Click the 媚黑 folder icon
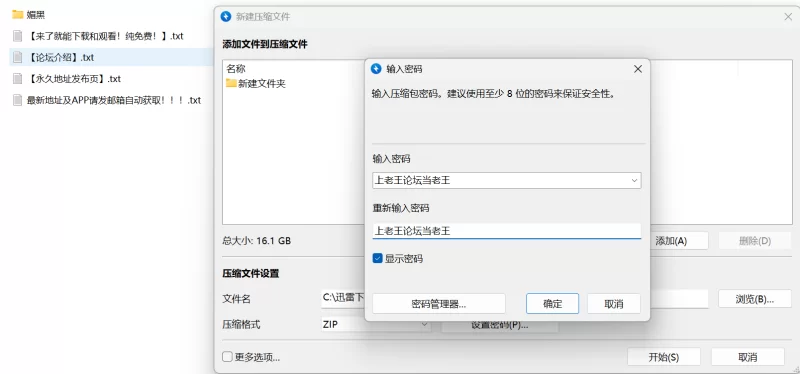 click(x=18, y=15)
